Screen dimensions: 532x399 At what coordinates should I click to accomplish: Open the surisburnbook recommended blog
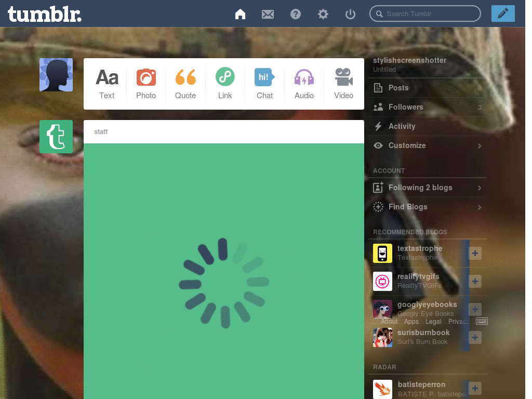pyautogui.click(x=423, y=332)
